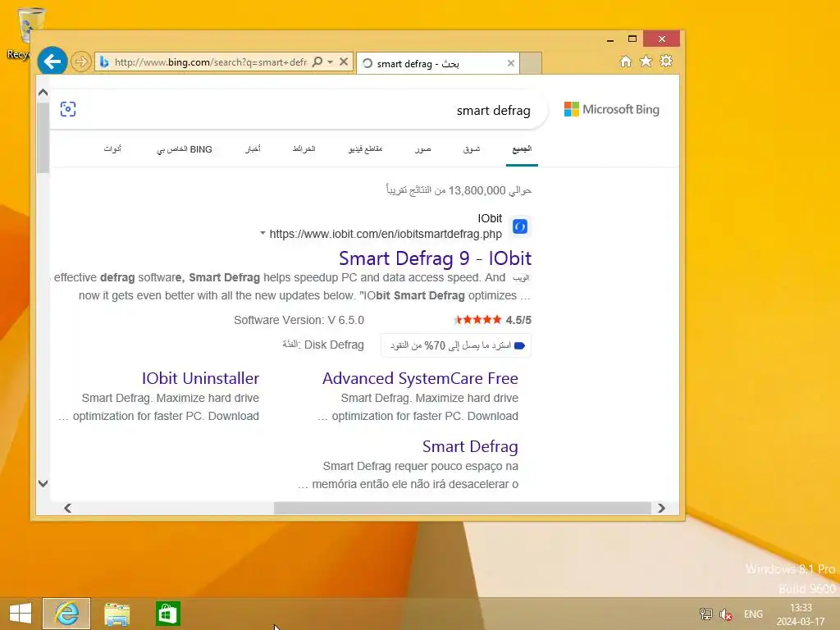Click the vertical scrollbar up arrow
This screenshot has width=840, height=630.
(43, 93)
